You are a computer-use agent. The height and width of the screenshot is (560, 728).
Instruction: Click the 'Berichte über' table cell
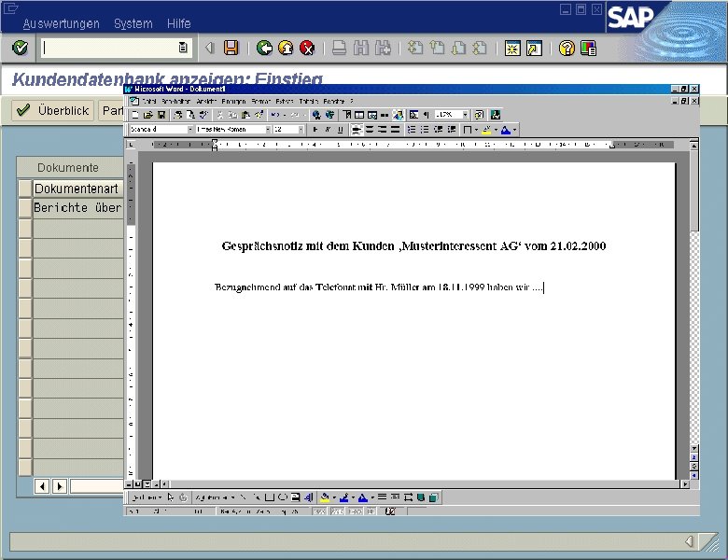[78, 207]
